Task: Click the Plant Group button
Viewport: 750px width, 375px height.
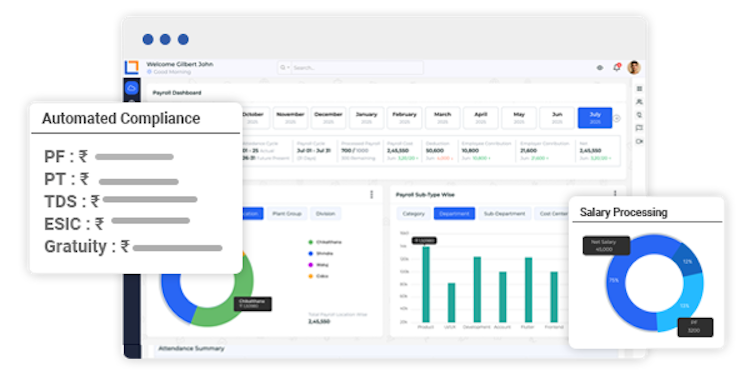Action: (x=287, y=214)
